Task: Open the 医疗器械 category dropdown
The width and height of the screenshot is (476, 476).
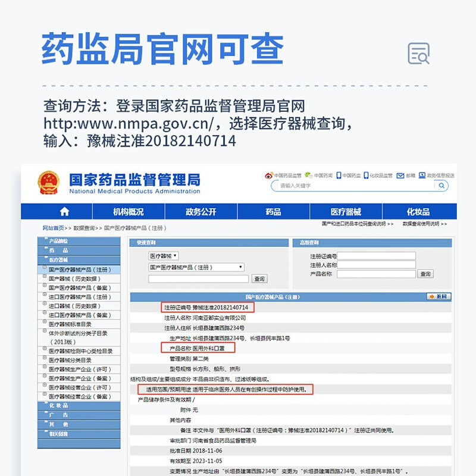Action: [x=164, y=256]
